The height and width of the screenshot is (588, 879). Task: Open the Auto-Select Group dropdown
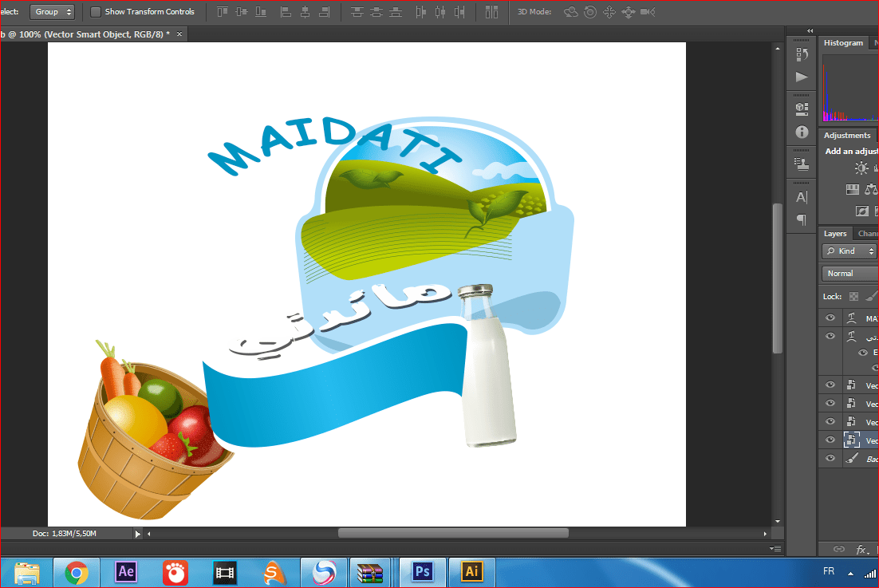(53, 12)
